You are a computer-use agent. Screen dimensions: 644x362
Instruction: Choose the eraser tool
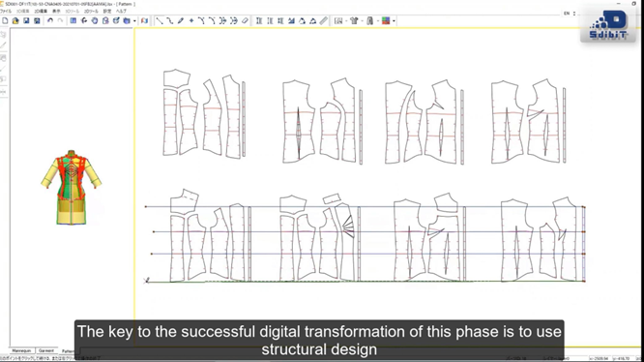(x=245, y=20)
